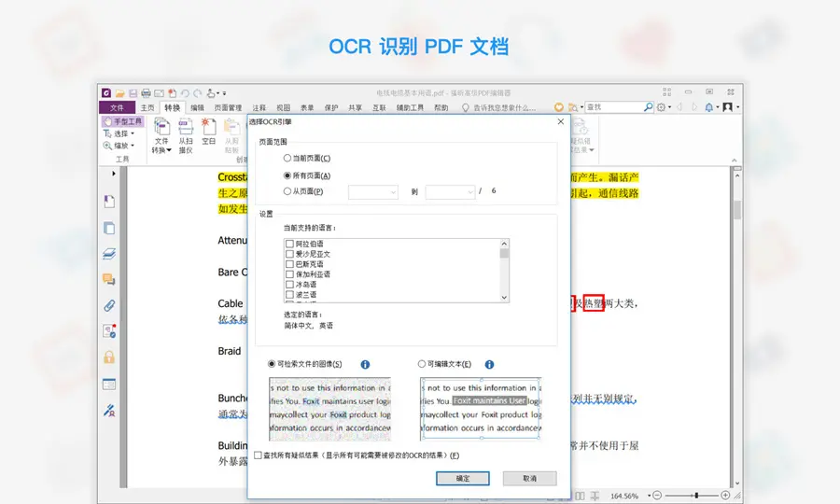Confirm the OCR settings with 确定
Image resolution: width=840 pixels, height=504 pixels.
(x=463, y=478)
